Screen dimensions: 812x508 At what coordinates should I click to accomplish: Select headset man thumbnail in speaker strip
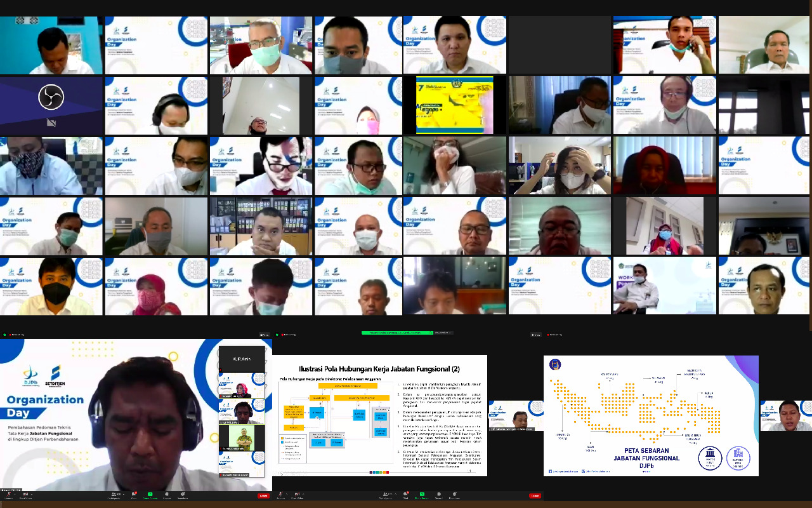tap(242, 411)
